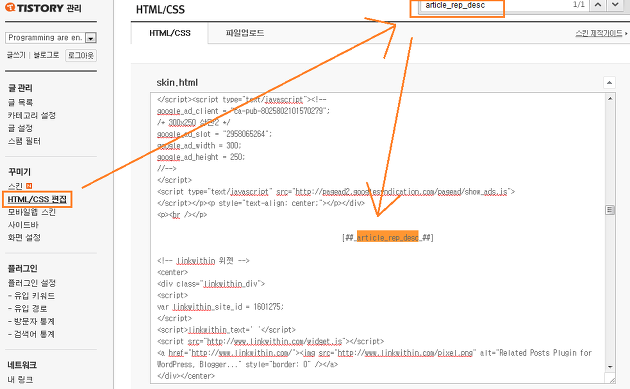Open the 스킨 제작가이드 link
This screenshot has height=389, width=630.
[599, 33]
